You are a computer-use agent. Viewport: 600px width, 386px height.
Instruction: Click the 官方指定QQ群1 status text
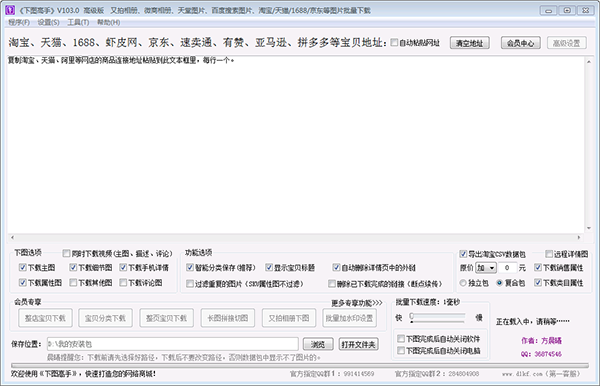pos(332,374)
